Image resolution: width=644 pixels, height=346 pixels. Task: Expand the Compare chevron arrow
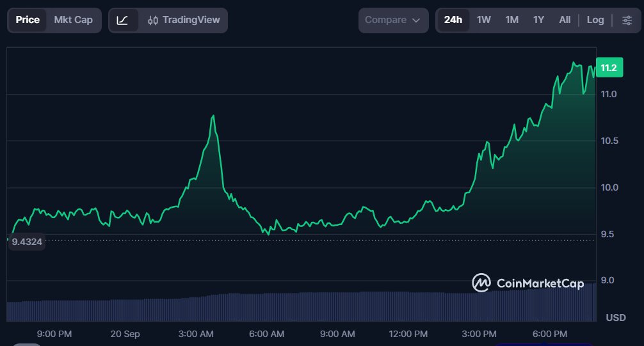tap(416, 20)
